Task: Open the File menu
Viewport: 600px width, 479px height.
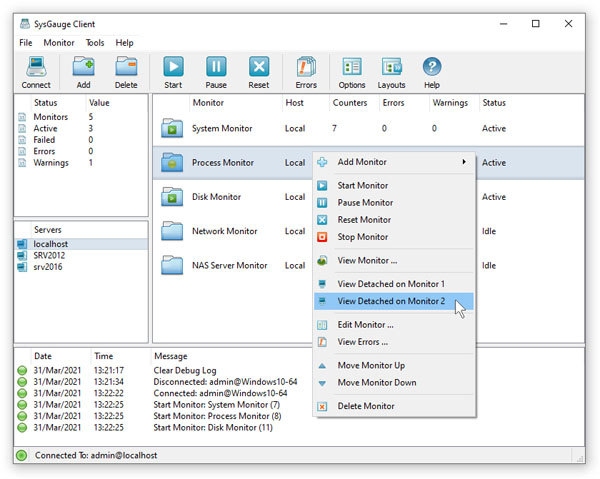Action: tap(26, 42)
